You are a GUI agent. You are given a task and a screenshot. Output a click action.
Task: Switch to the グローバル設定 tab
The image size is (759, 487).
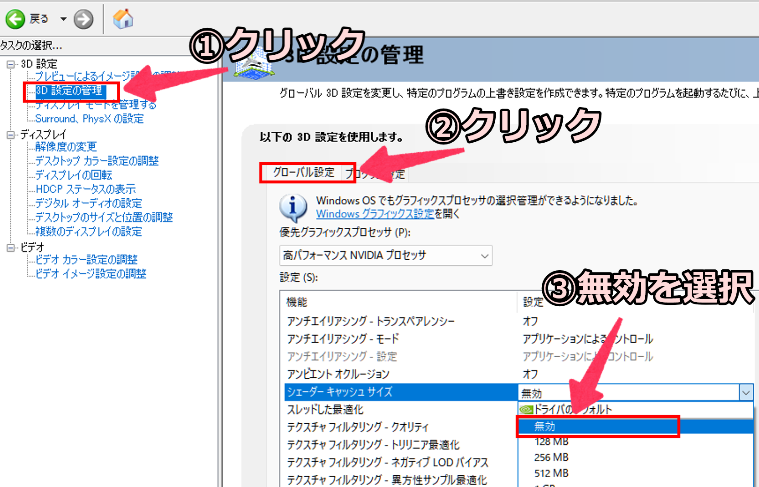coord(304,172)
